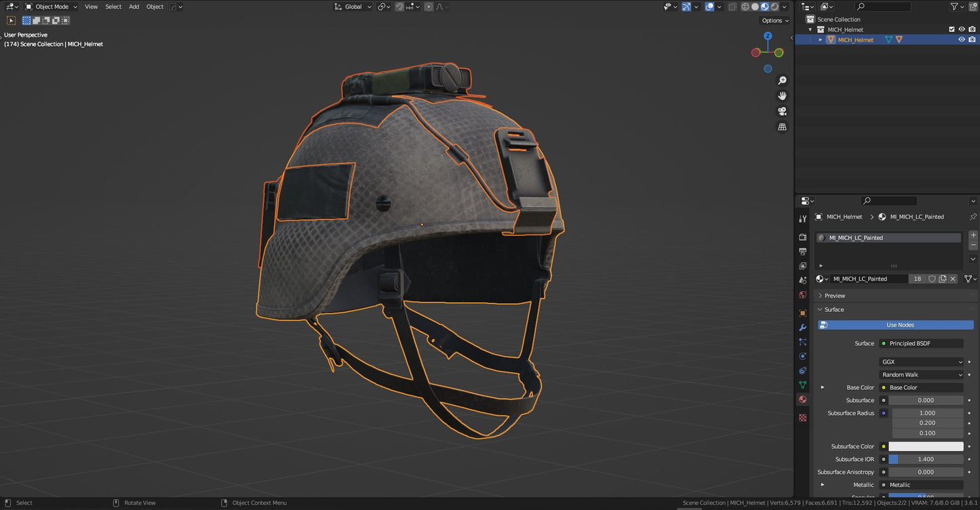
Task: Click the Subsurface Color swatch
Action: pyautogui.click(x=926, y=446)
